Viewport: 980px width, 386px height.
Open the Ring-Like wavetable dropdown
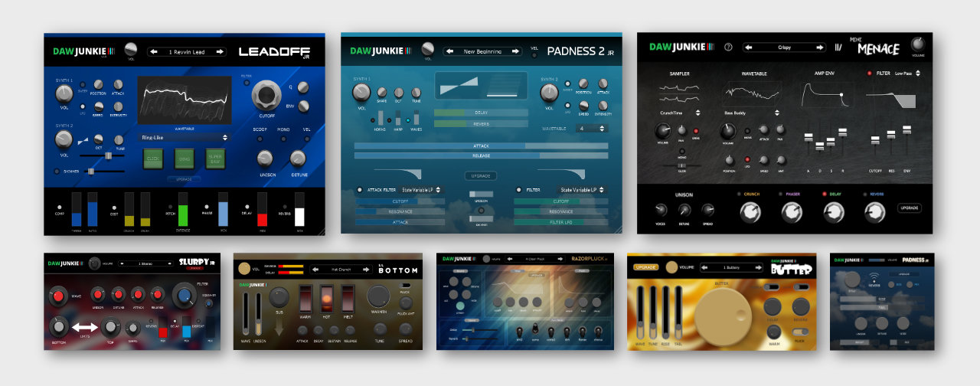185,138
